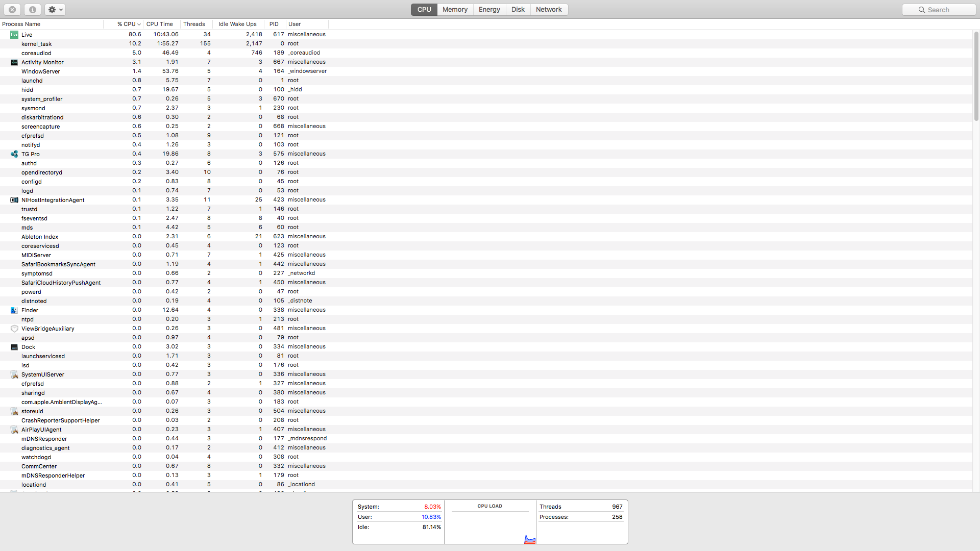Select the kernel_task process row
980x551 pixels.
(x=486, y=44)
